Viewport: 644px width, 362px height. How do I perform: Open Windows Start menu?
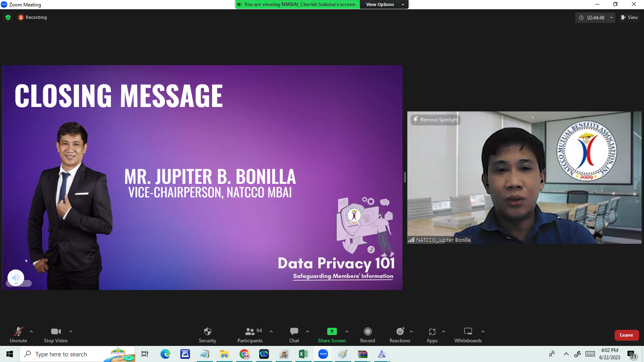10,354
